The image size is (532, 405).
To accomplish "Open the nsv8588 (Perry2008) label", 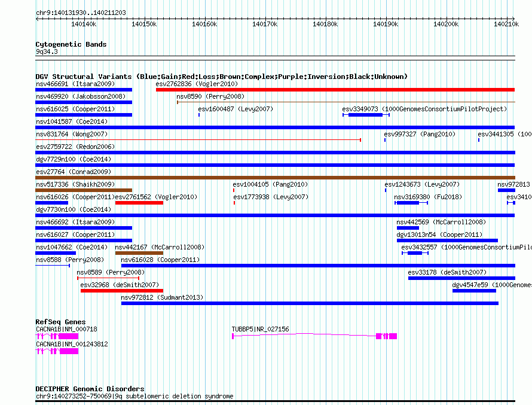I will click(x=70, y=260).
